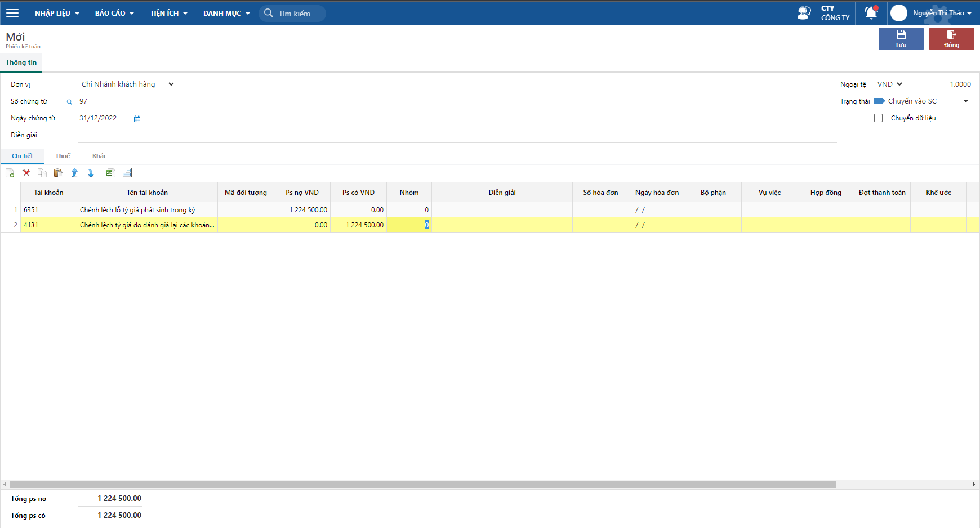Move row up with blue arrow
The height and width of the screenshot is (528, 980).
click(x=74, y=173)
